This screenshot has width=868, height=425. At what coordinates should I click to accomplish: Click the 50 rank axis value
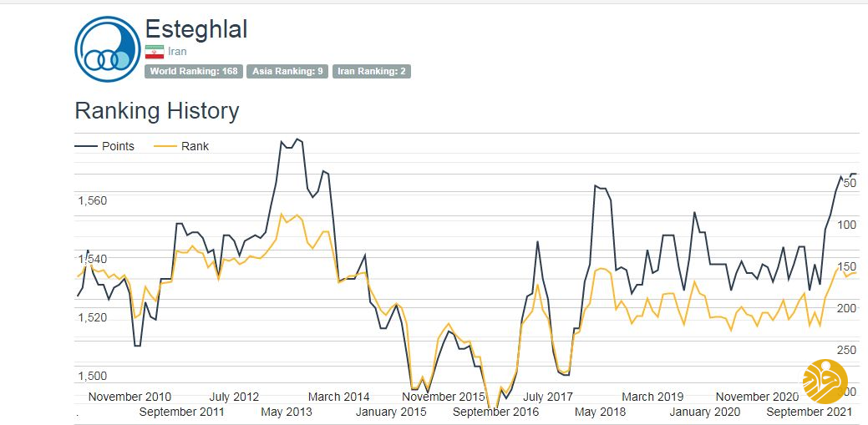850,183
